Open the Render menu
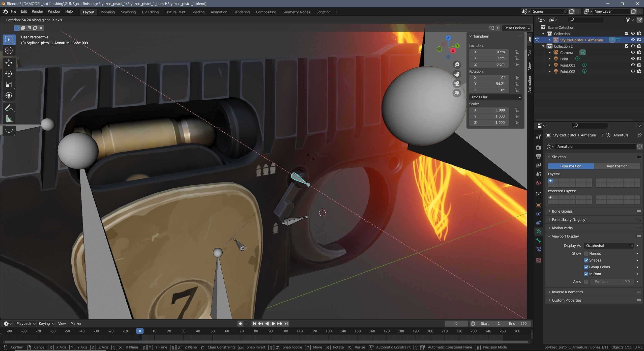This screenshot has height=351, width=644. pyautogui.click(x=37, y=11)
